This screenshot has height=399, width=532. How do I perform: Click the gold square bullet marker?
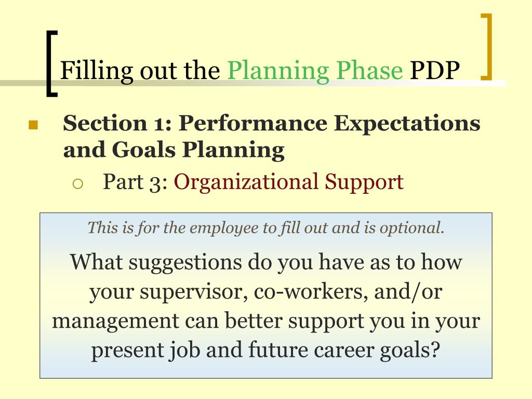(33, 125)
